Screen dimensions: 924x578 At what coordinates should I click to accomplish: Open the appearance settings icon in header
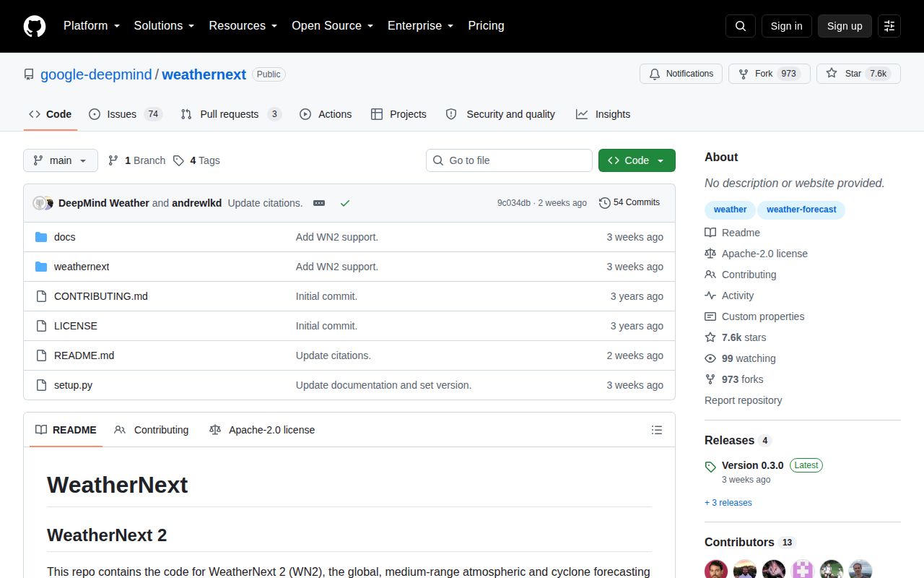(x=889, y=26)
